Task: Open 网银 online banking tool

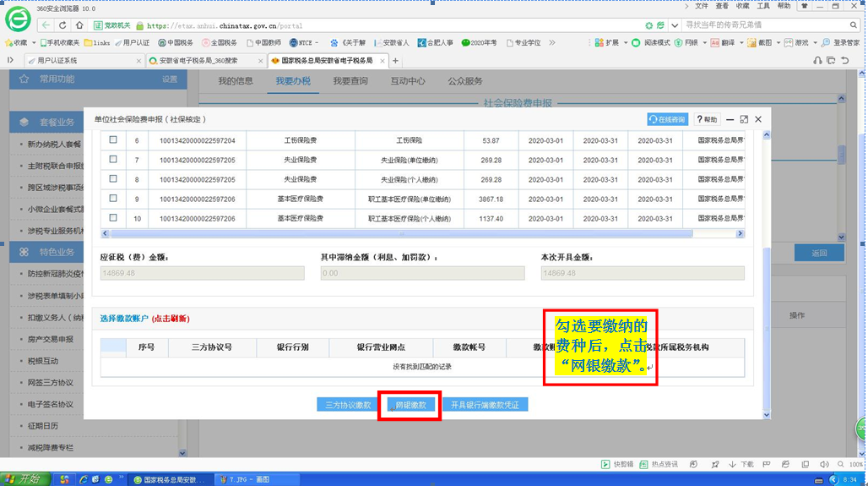Action: [x=686, y=42]
